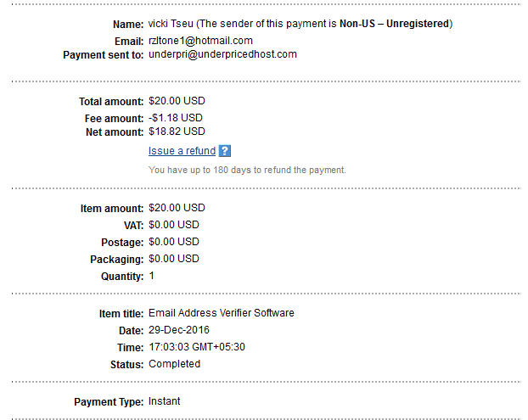Click the Quantity value 1
The image size is (528, 420).
[152, 276]
